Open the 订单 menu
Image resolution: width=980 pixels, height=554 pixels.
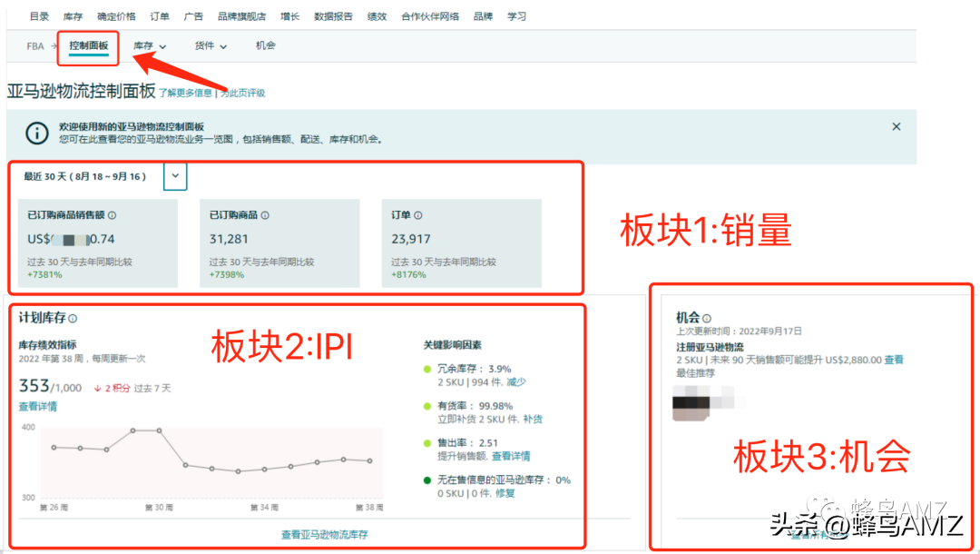(x=160, y=16)
